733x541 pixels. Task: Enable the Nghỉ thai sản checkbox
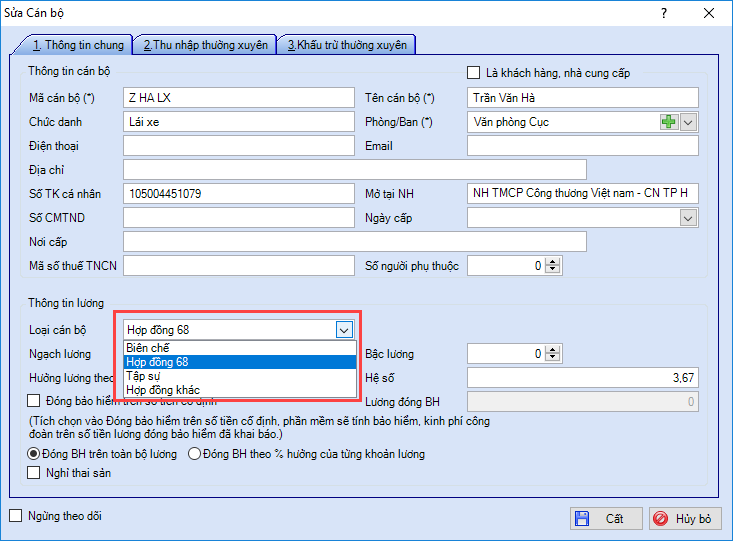pyautogui.click(x=35, y=473)
